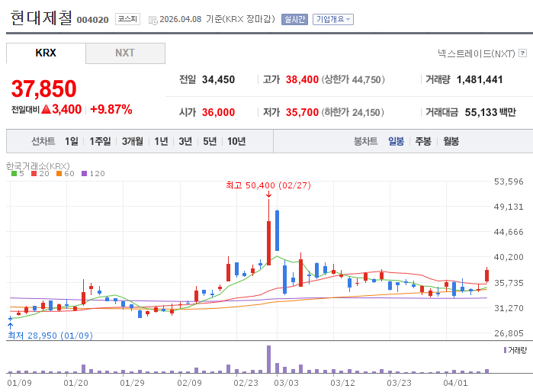Click the 코스피 market badge

coord(127,19)
